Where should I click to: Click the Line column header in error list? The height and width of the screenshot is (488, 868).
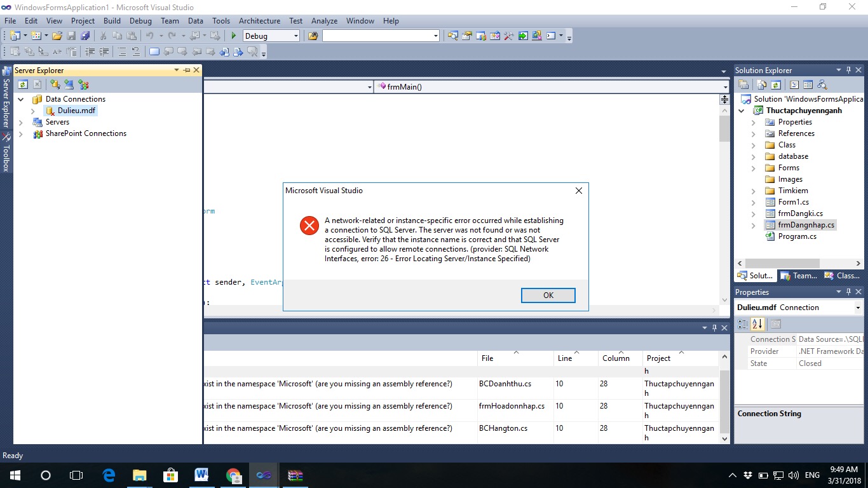tap(576, 358)
